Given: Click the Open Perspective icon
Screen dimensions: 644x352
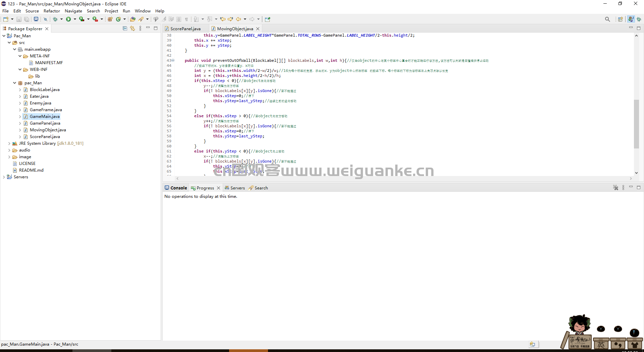Looking at the screenshot, I should pos(620,19).
